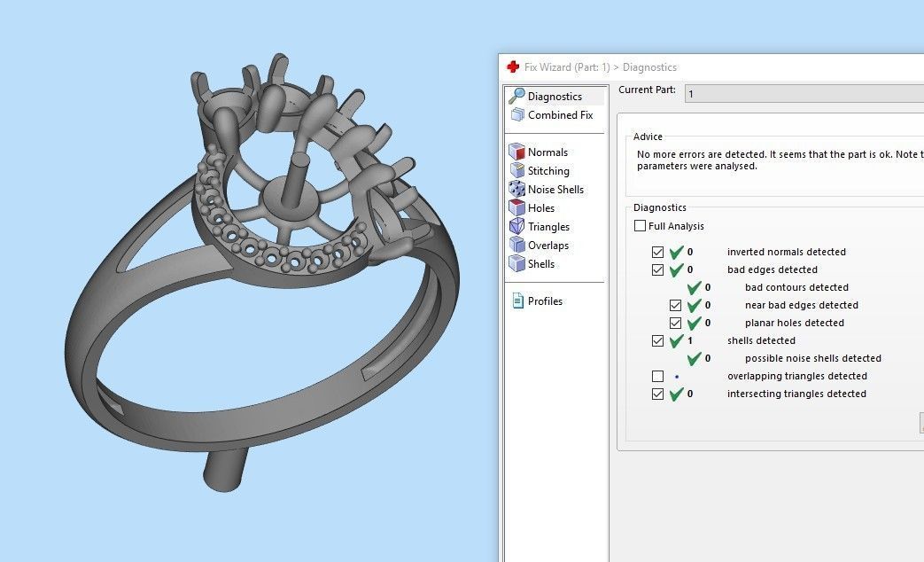This screenshot has height=562, width=924.
Task: Toggle planar holes detected checkbox
Action: (675, 323)
